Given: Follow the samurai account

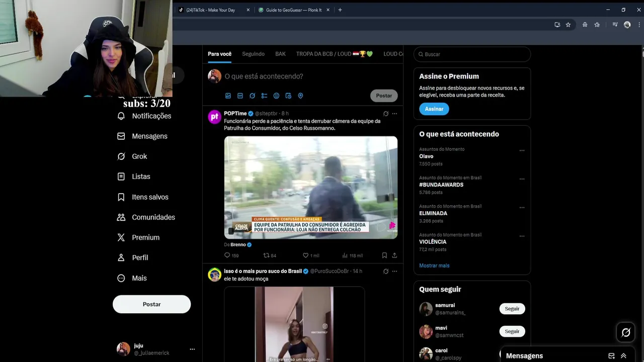Looking at the screenshot, I should 512,309.
